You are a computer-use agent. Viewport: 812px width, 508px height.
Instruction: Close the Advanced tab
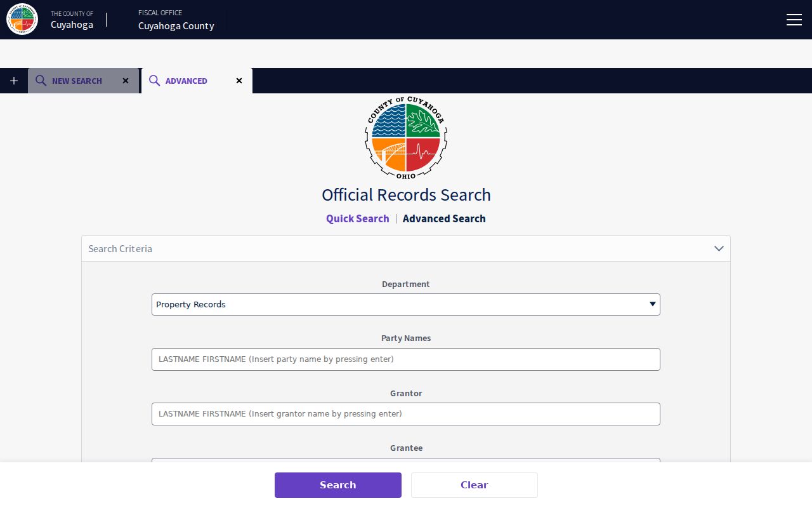239,81
